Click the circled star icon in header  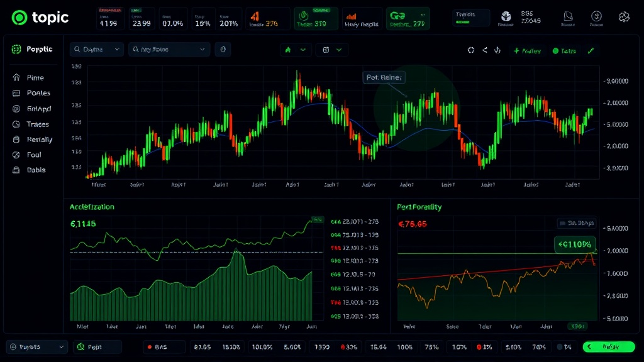[596, 16]
